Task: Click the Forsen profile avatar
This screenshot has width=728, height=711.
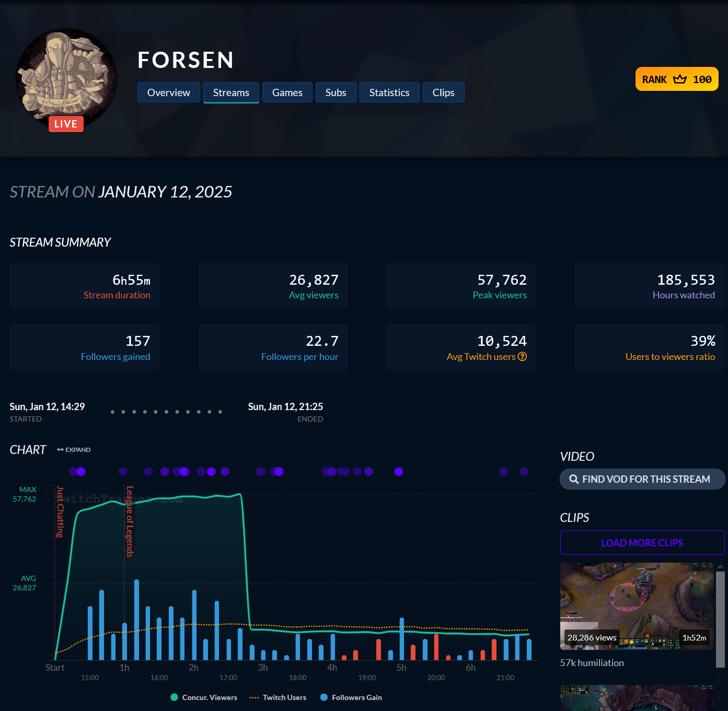Action: pyautogui.click(x=66, y=77)
